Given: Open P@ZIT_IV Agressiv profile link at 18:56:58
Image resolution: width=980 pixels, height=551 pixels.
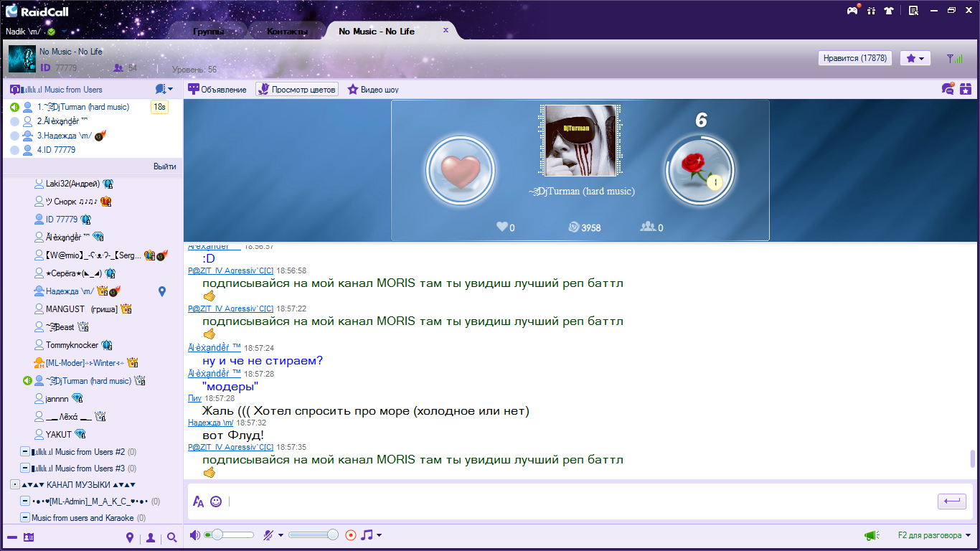Looking at the screenshot, I should [231, 270].
